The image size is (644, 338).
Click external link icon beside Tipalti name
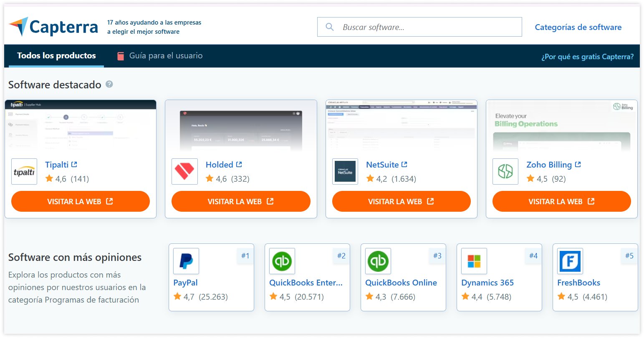tap(74, 165)
